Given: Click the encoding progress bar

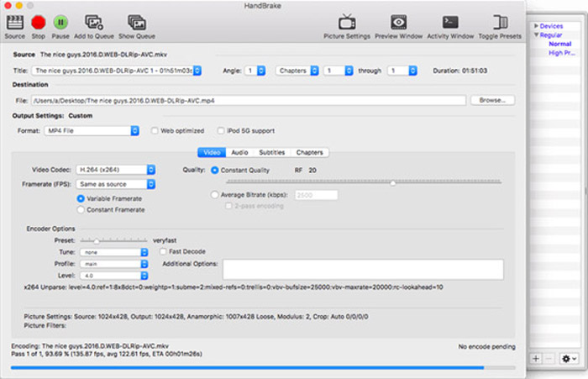Looking at the screenshot, I should click(x=263, y=368).
